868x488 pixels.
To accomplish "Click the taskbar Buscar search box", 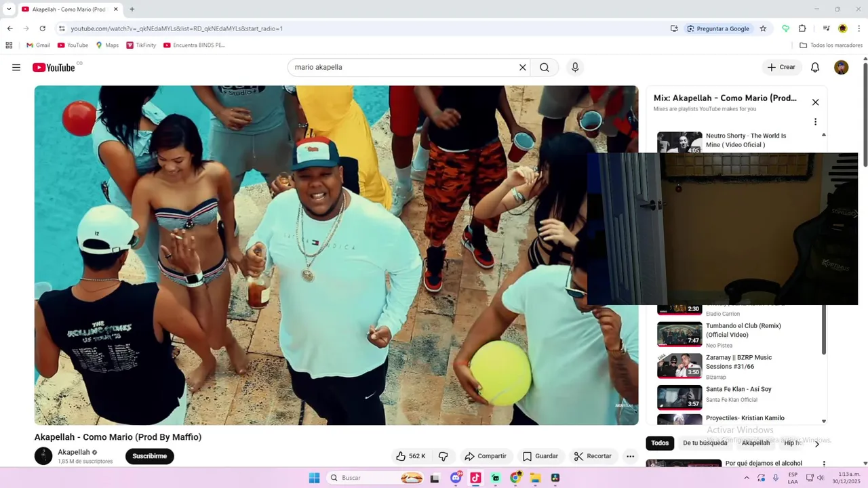I will coord(375,478).
